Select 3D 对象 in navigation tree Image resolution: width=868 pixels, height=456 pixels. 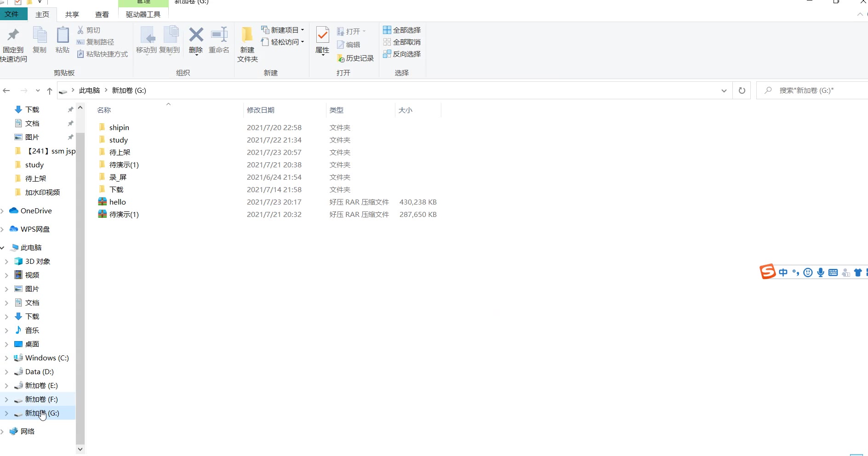click(x=37, y=261)
